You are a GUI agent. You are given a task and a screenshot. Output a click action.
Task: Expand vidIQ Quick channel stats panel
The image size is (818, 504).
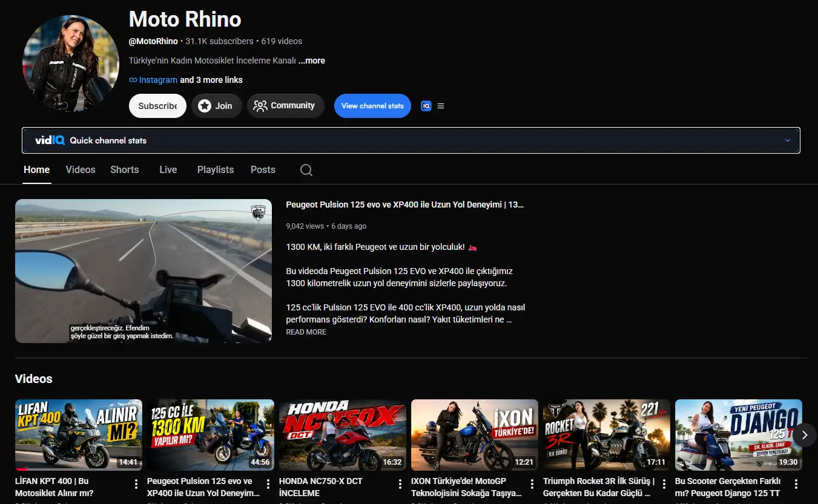[x=411, y=140]
